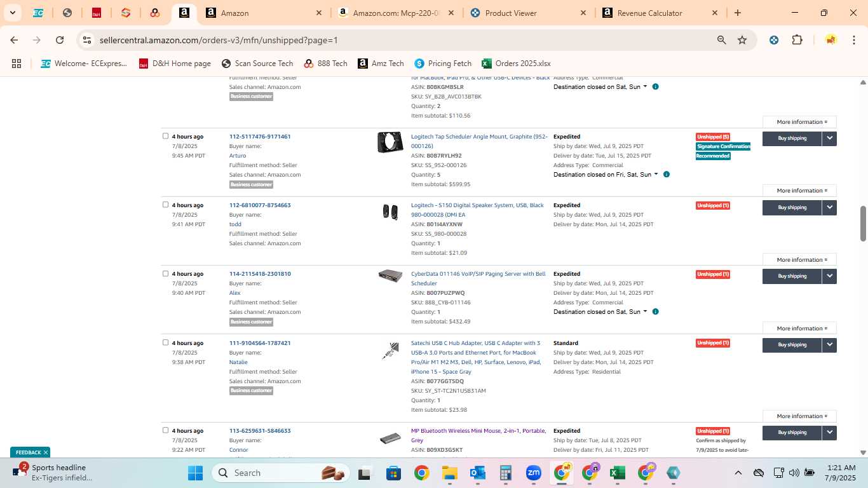This screenshot has width=868, height=488.
Task: Open Orders 2025.xlsx bookmark
Action: coord(516,64)
